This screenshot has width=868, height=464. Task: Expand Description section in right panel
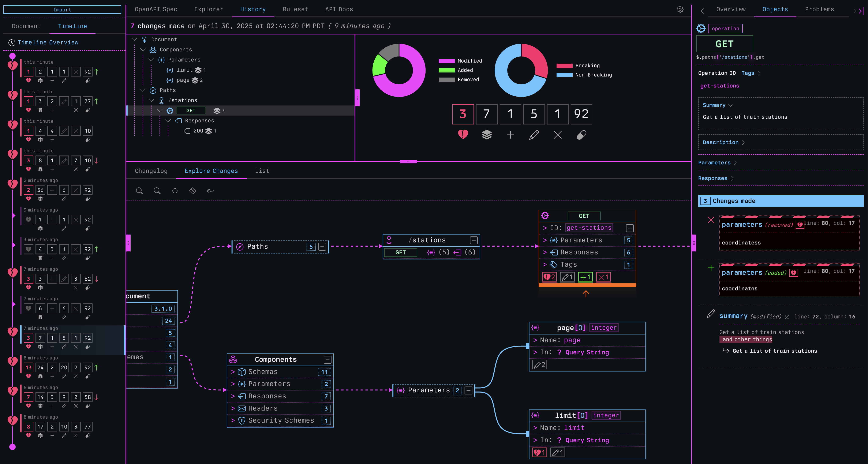tap(723, 143)
